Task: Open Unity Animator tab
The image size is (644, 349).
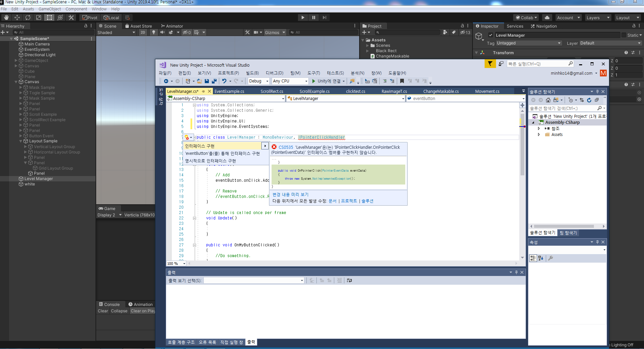Action: 172,26
